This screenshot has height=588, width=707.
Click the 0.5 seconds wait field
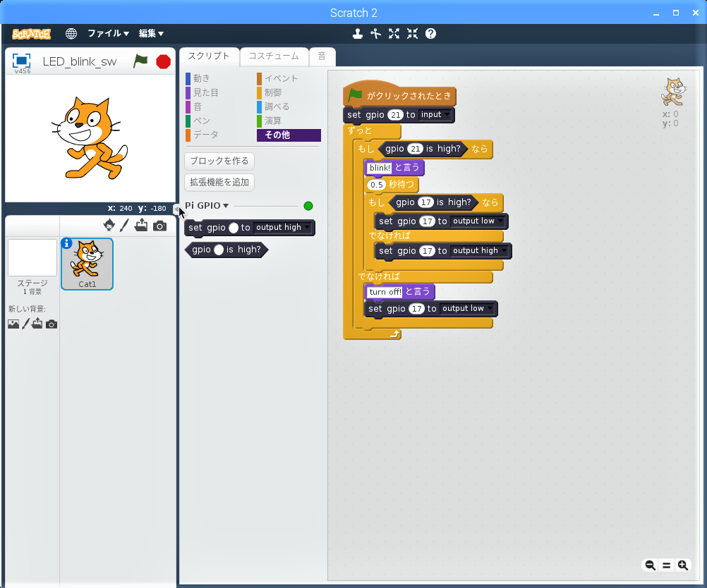pyautogui.click(x=377, y=185)
